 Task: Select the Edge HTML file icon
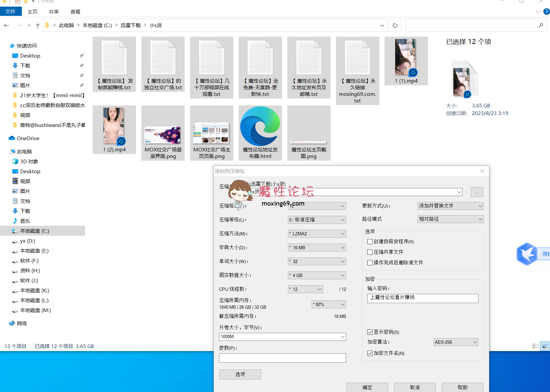[x=260, y=127]
